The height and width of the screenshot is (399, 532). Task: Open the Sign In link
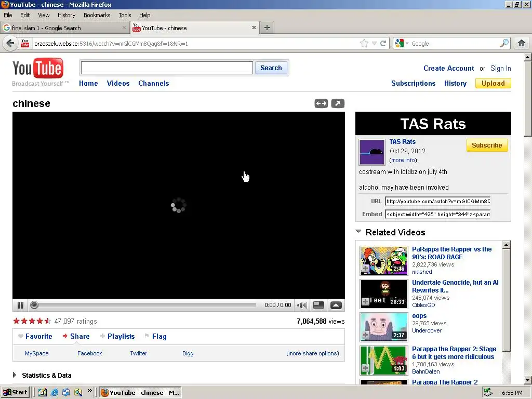tap(500, 68)
